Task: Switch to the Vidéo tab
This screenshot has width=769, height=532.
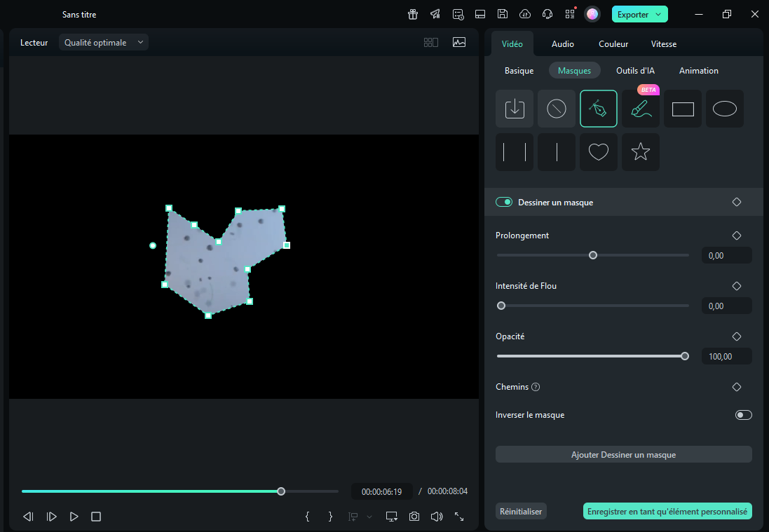Action: tap(512, 43)
